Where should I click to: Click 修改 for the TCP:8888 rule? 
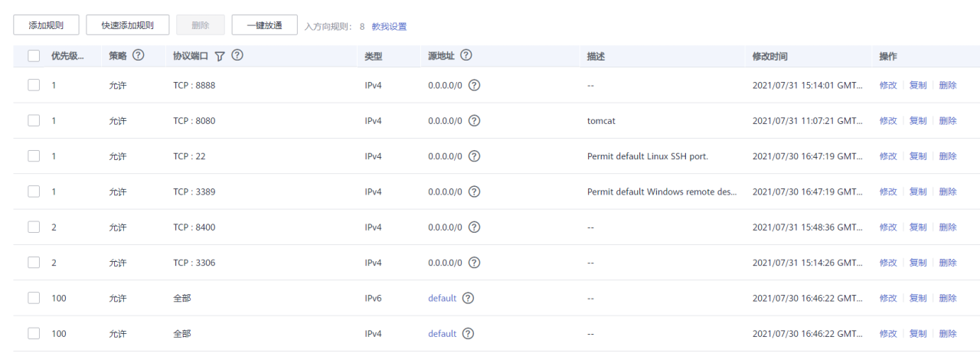coord(887,86)
